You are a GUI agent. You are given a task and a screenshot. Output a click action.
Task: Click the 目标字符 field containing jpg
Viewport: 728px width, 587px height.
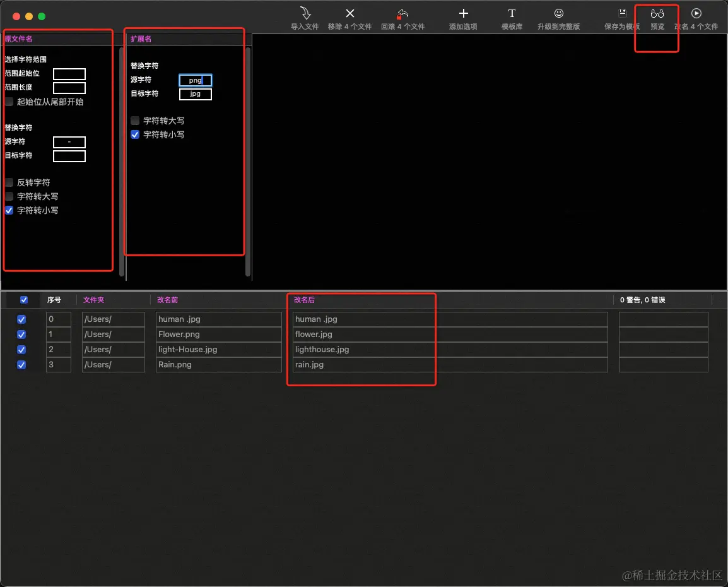point(196,94)
